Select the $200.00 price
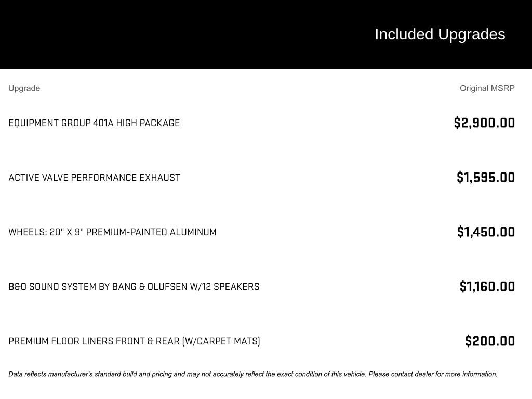Screen dimensions: 532x399 point(490,341)
